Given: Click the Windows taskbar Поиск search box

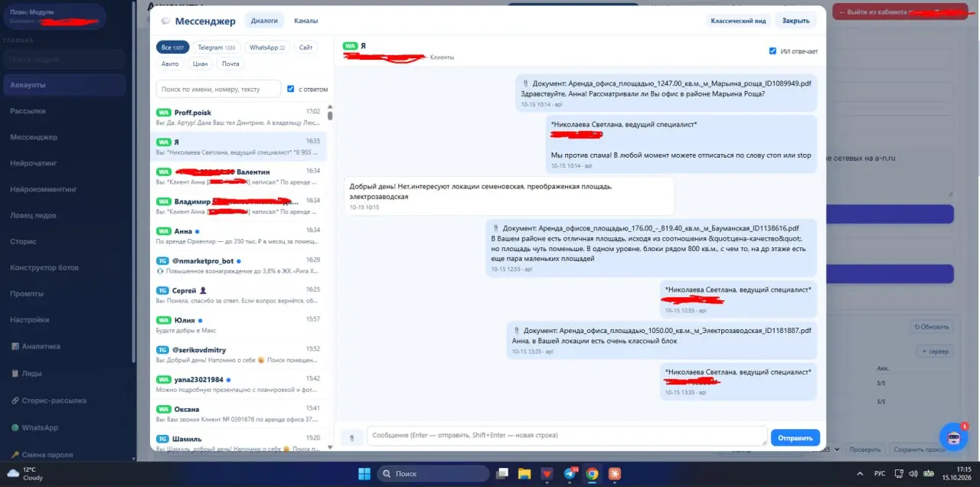Looking at the screenshot, I should click(433, 474).
